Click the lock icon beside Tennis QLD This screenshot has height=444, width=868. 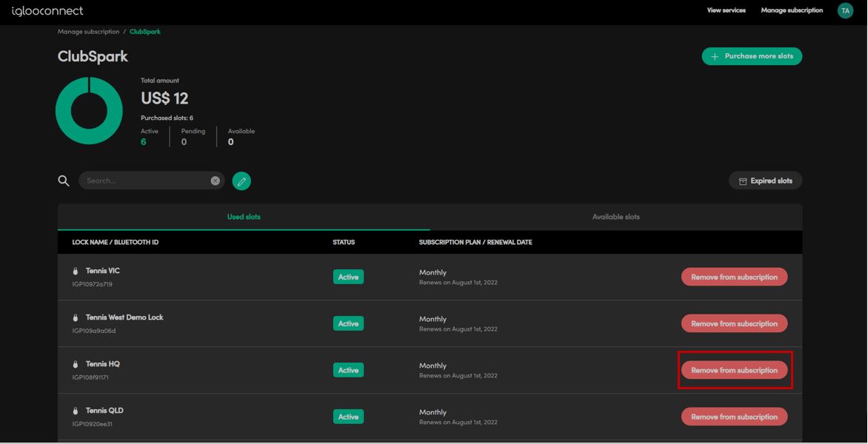[x=76, y=411]
